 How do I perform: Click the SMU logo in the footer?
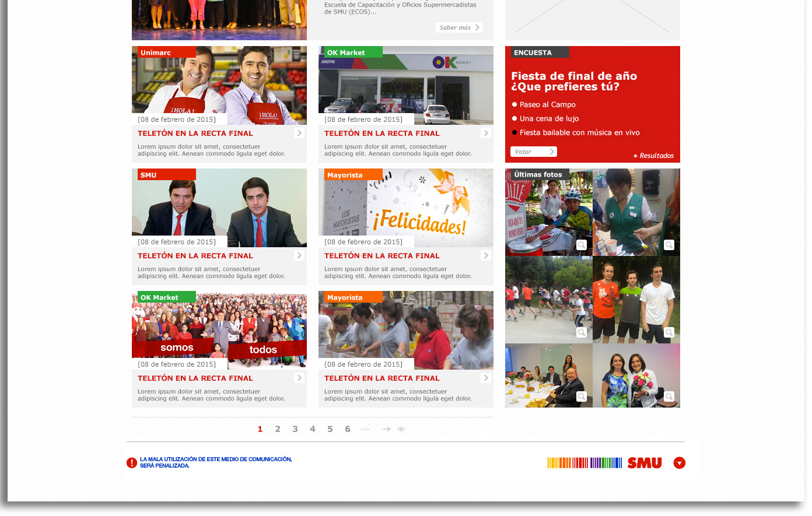coord(645,463)
